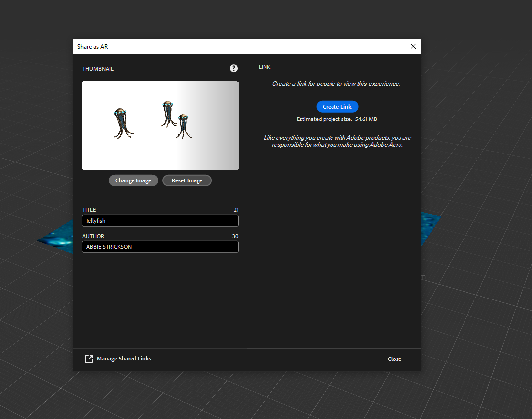The width and height of the screenshot is (532, 419).
Task: Click the Close button at dialog bottom
Action: (394, 359)
